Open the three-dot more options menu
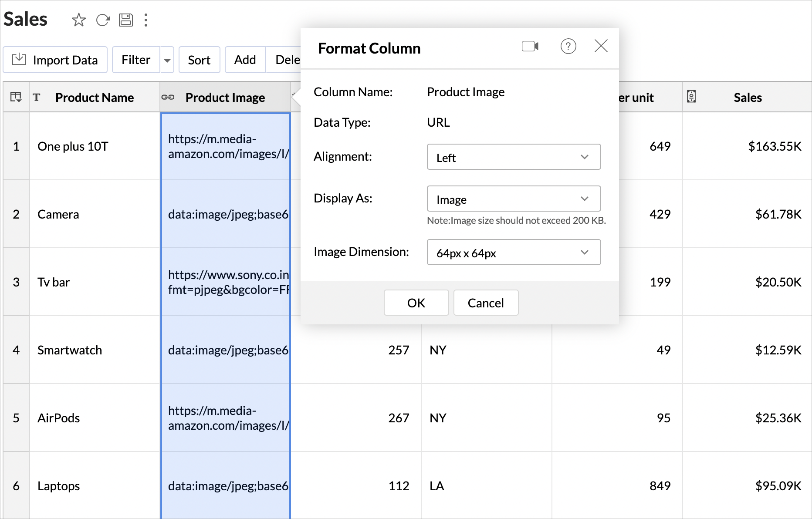 [x=146, y=20]
